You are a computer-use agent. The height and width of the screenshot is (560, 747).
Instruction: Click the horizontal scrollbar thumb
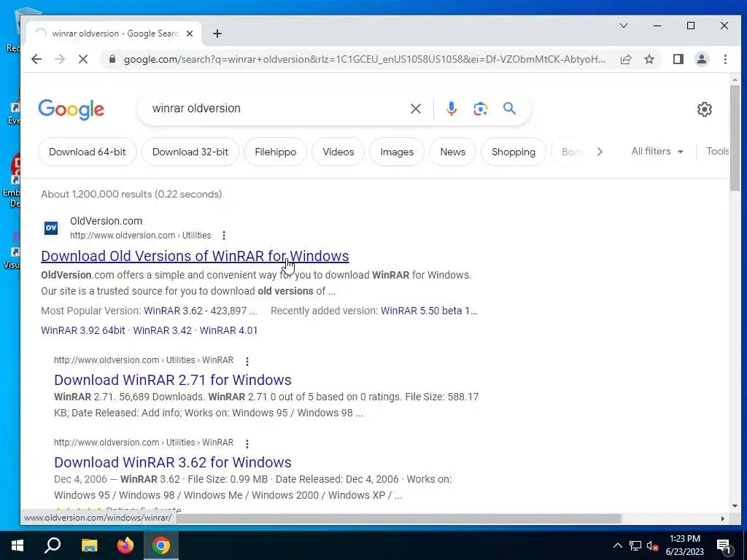[x=399, y=518]
